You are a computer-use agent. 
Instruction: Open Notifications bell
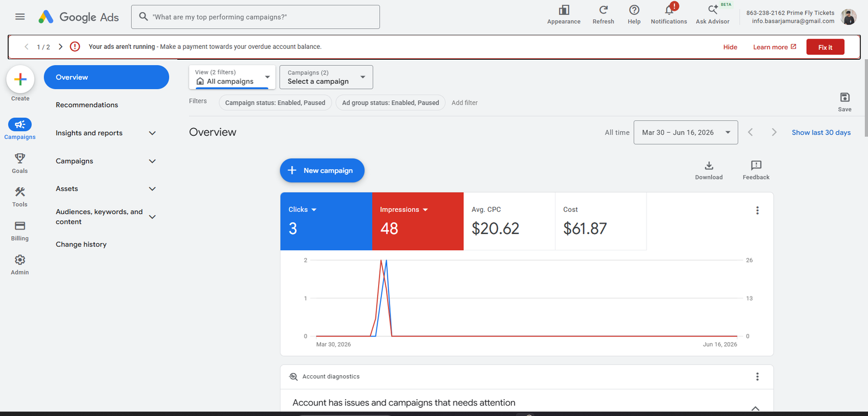(669, 15)
